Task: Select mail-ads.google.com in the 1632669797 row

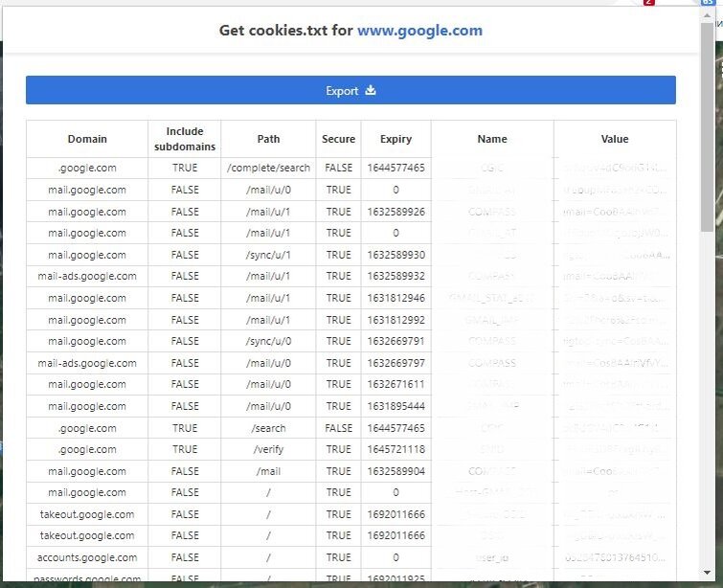Action: [87, 363]
